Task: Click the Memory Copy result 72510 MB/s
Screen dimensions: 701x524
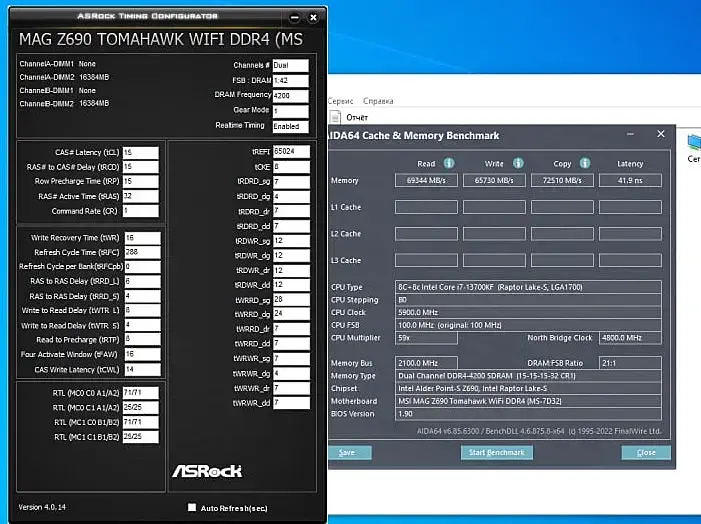Action: click(562, 181)
